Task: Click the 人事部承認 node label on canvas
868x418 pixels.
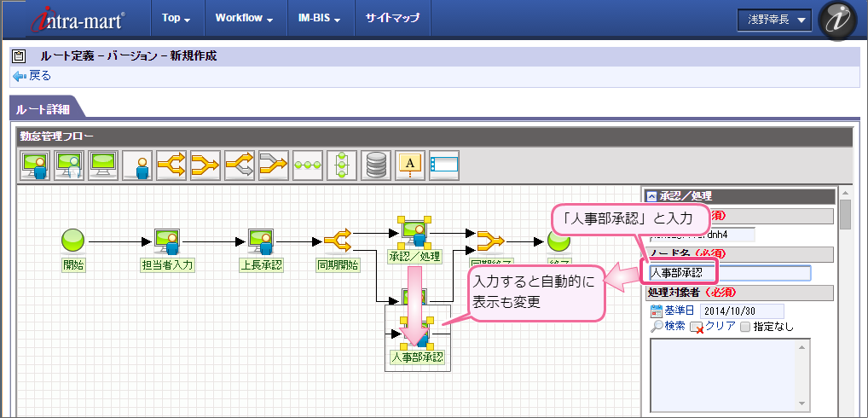Action: pos(418,357)
